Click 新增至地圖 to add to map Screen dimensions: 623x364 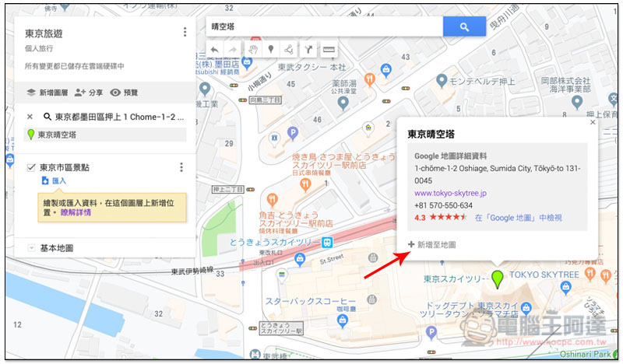pos(432,244)
